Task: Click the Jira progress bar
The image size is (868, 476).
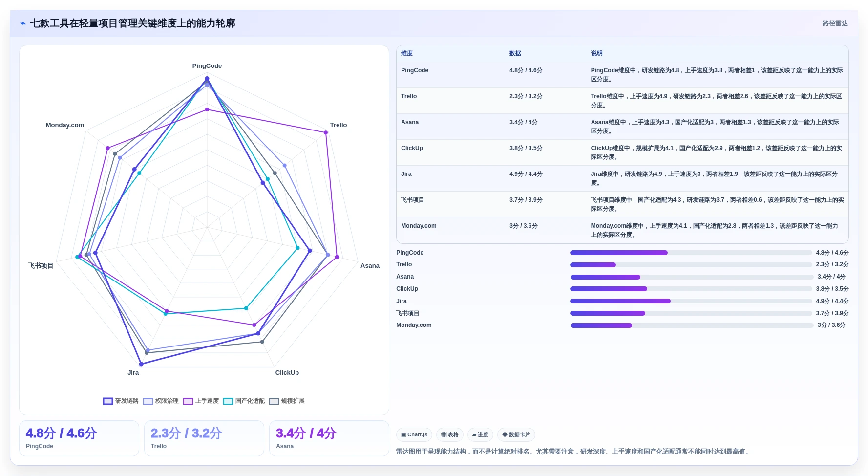Action: 691,301
